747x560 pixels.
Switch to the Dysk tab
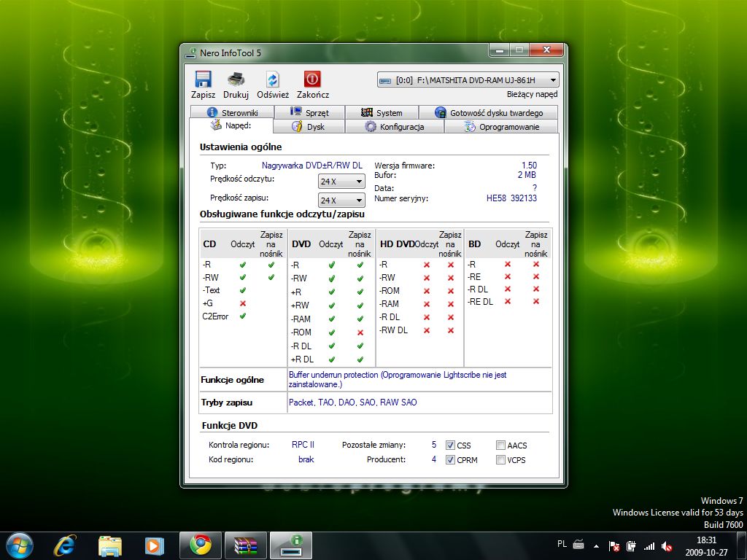tap(309, 127)
